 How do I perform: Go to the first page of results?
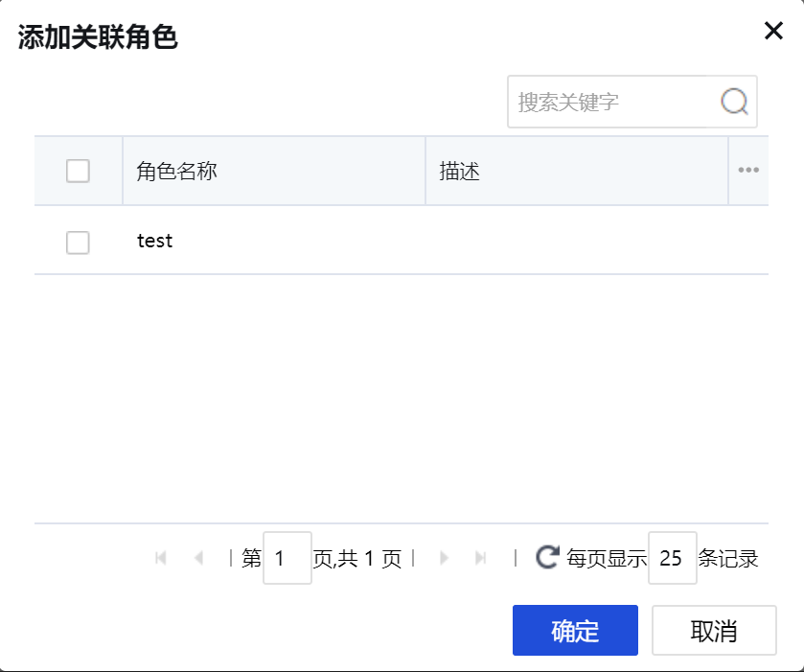pyautogui.click(x=161, y=558)
